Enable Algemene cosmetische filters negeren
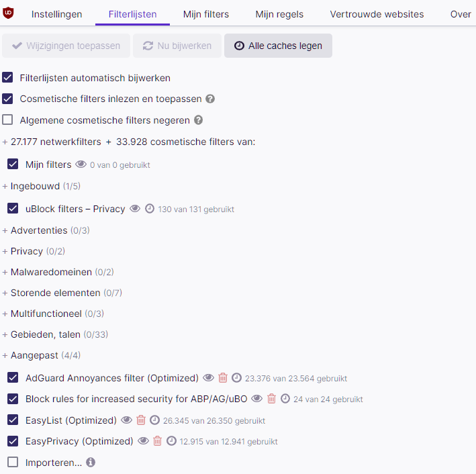476x474 pixels. pos(7,120)
